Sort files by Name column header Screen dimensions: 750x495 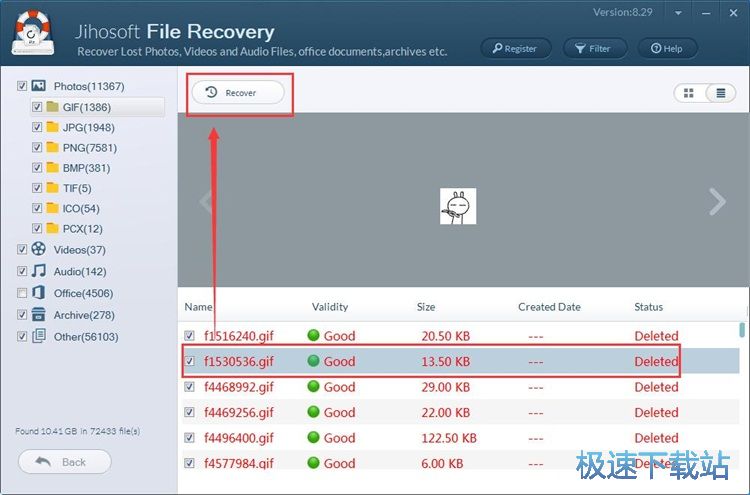click(199, 307)
